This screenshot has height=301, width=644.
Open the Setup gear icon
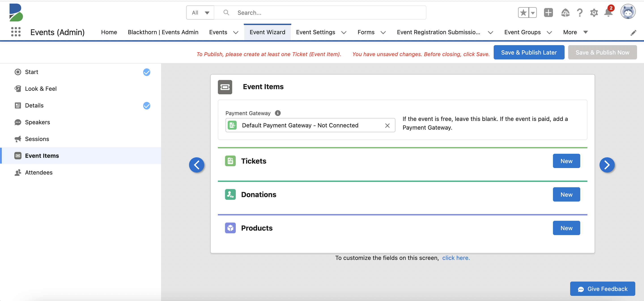(594, 13)
